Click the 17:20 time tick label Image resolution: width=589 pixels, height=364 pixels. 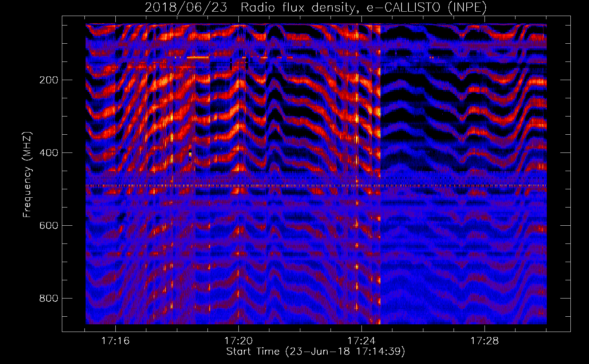pos(238,341)
